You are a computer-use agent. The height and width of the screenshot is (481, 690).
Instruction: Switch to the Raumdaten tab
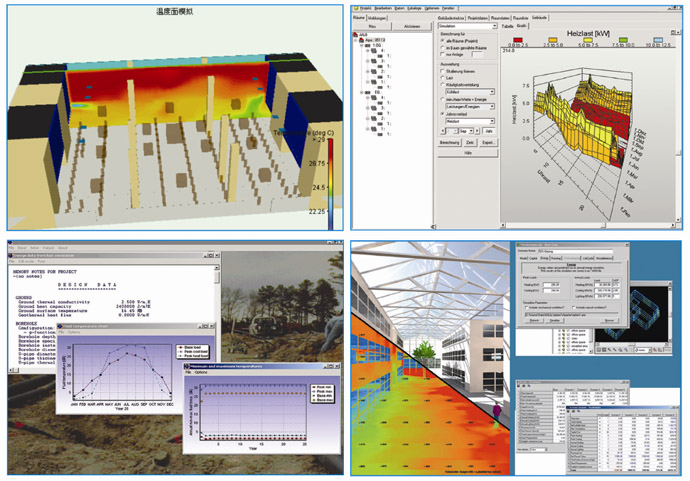point(500,18)
